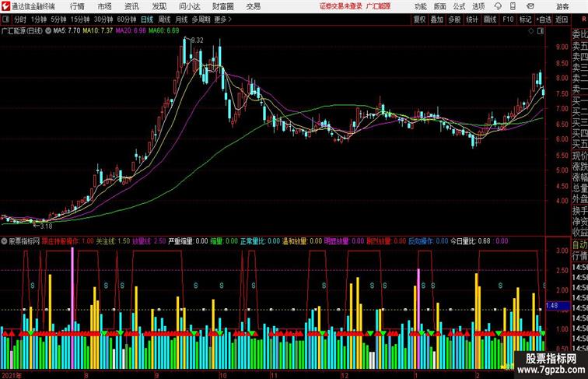Viewport: 588px width, 379px height.
Task: Click the 通达信 red logo icon
Action: pos(5,6)
